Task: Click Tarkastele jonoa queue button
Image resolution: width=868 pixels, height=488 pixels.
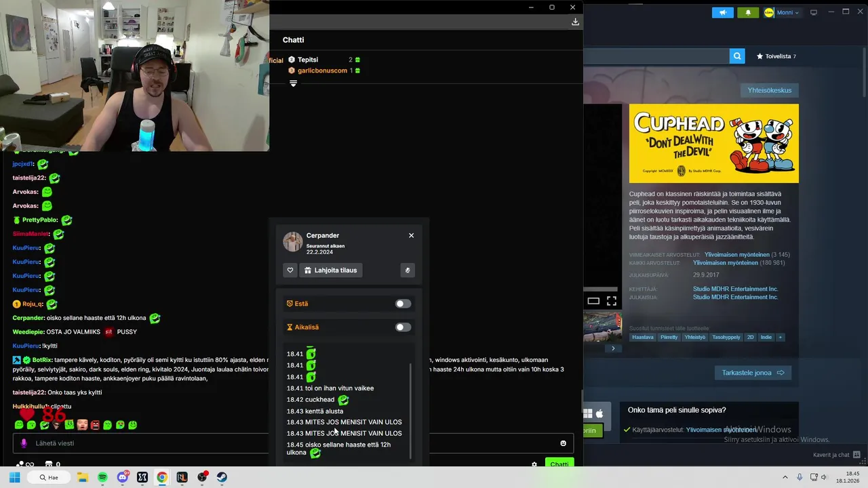Action: click(753, 373)
